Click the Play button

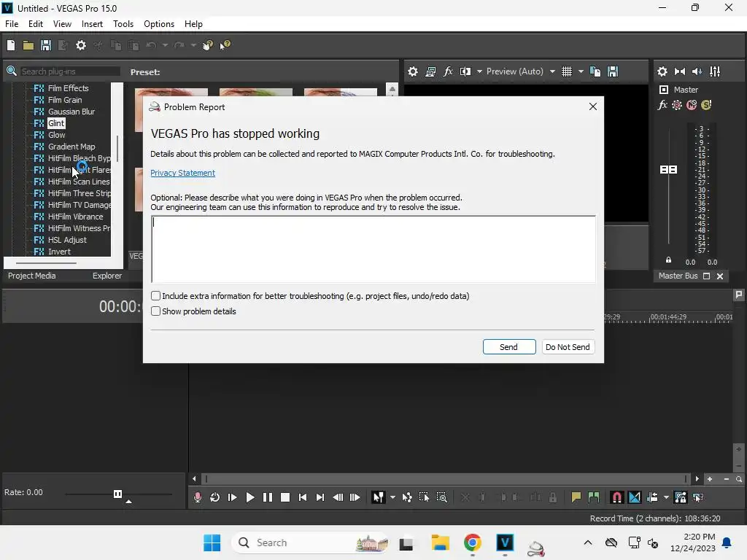point(249,497)
